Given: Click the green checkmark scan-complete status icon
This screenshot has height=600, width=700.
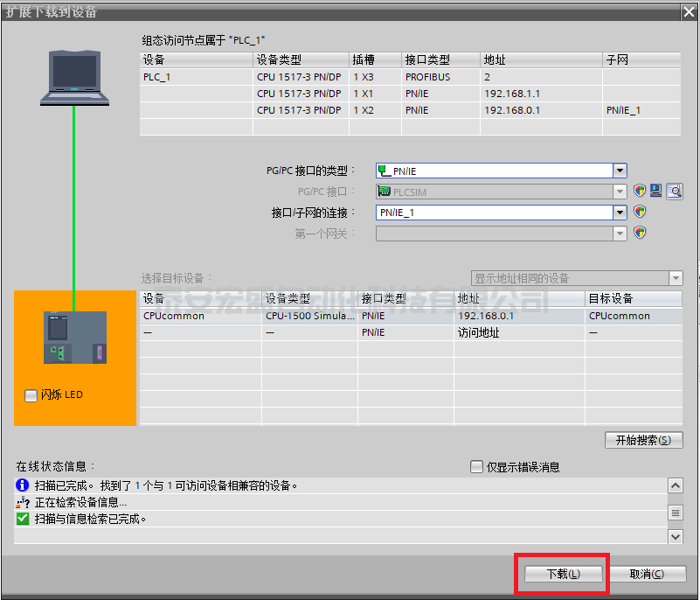Looking at the screenshot, I should tap(23, 519).
